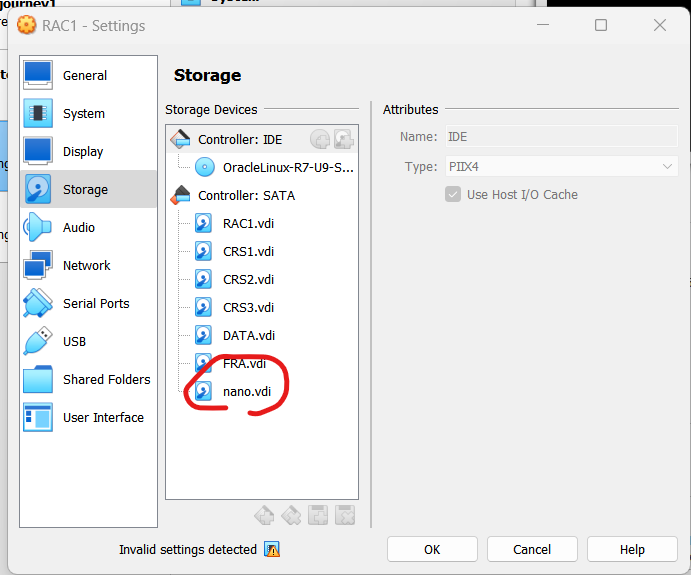Click the Display screen icon in sidebar

(x=38, y=151)
